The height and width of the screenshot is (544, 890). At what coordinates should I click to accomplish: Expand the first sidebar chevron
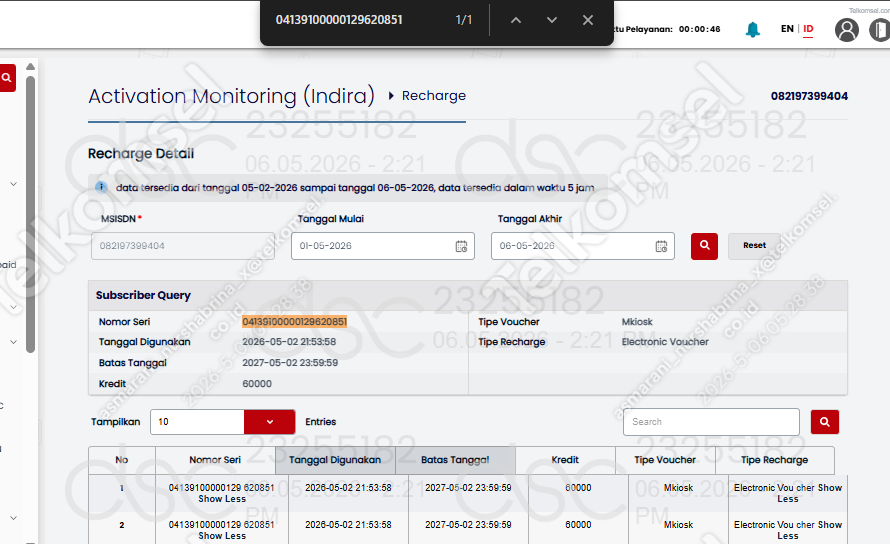14,184
